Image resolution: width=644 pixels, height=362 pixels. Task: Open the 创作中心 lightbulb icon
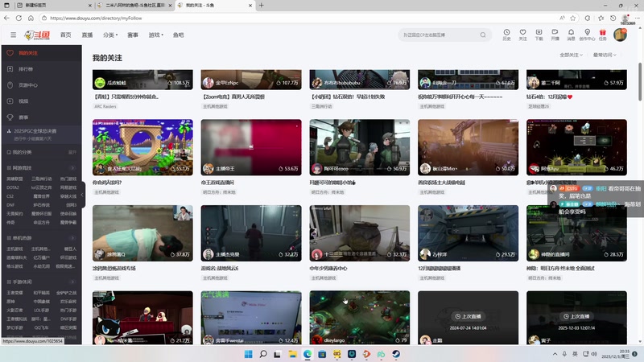[x=587, y=35]
